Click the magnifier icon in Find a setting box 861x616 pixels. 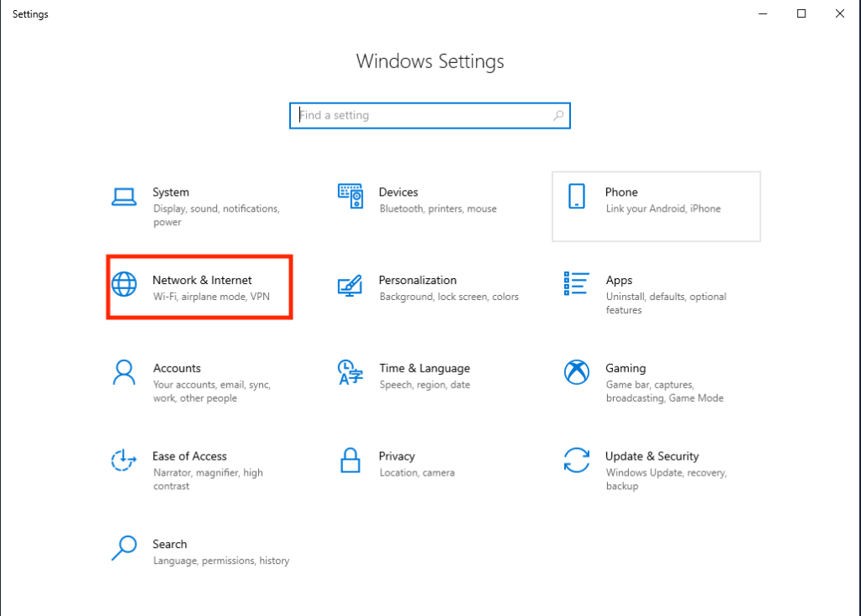558,115
